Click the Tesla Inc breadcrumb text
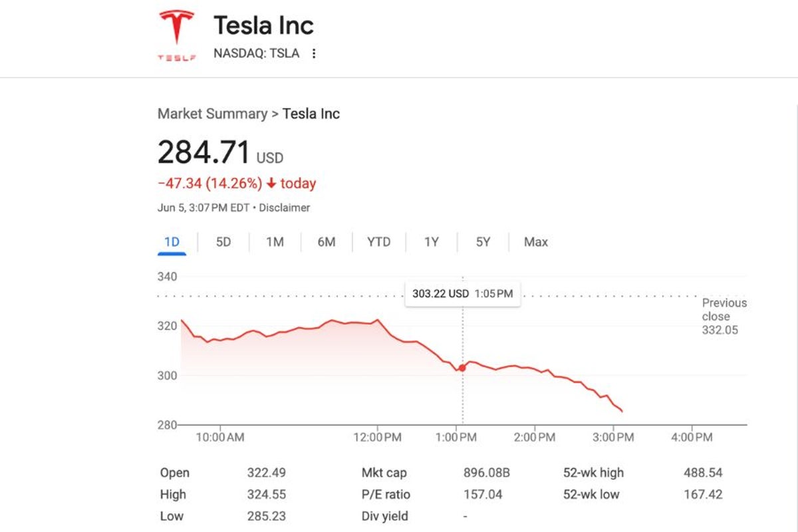798x532 pixels. (311, 114)
